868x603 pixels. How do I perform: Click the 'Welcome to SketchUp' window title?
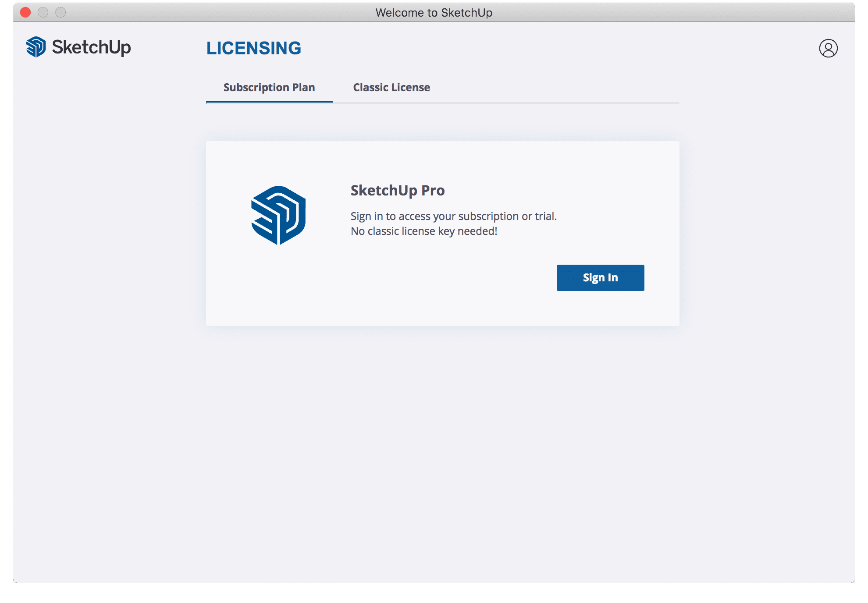(434, 13)
